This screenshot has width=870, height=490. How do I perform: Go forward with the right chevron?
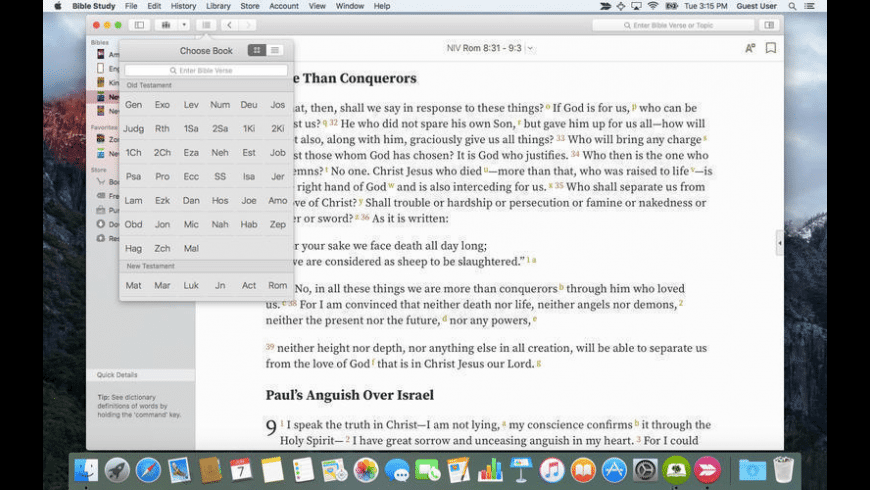coord(248,25)
